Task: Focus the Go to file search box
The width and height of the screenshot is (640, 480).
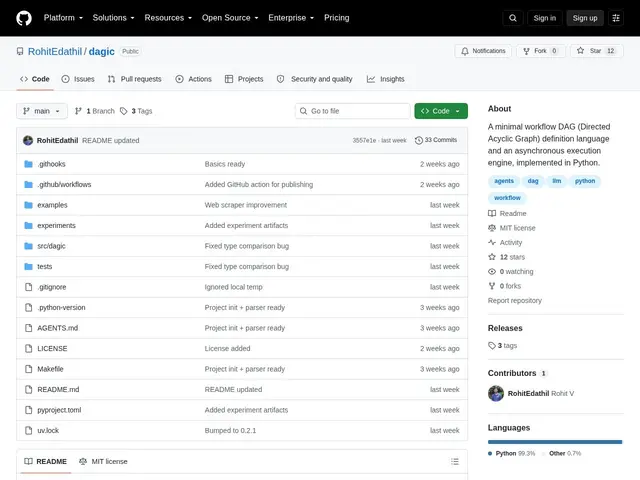Action: click(x=353, y=111)
